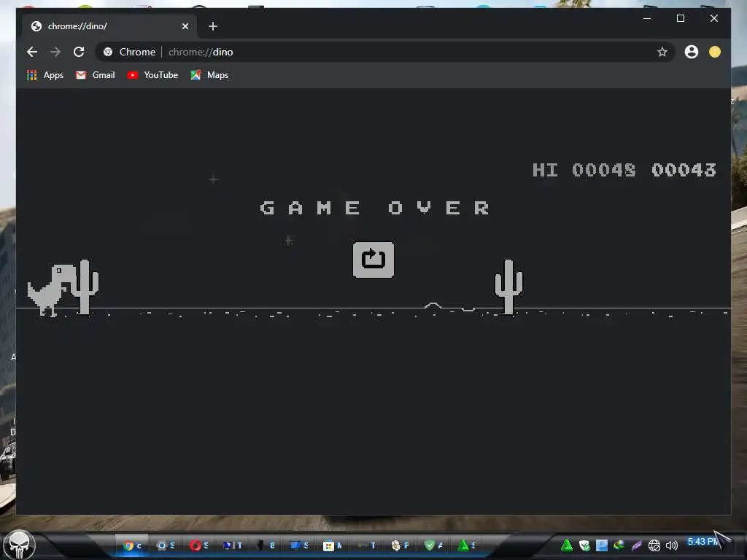
Task: Click the GAME OVER text
Action: coord(374,208)
